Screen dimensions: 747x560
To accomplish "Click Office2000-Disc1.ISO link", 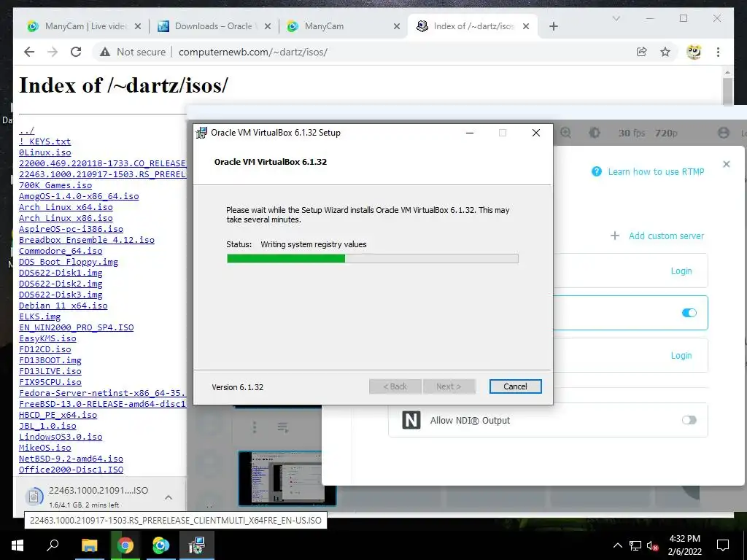I will pyautogui.click(x=71, y=470).
